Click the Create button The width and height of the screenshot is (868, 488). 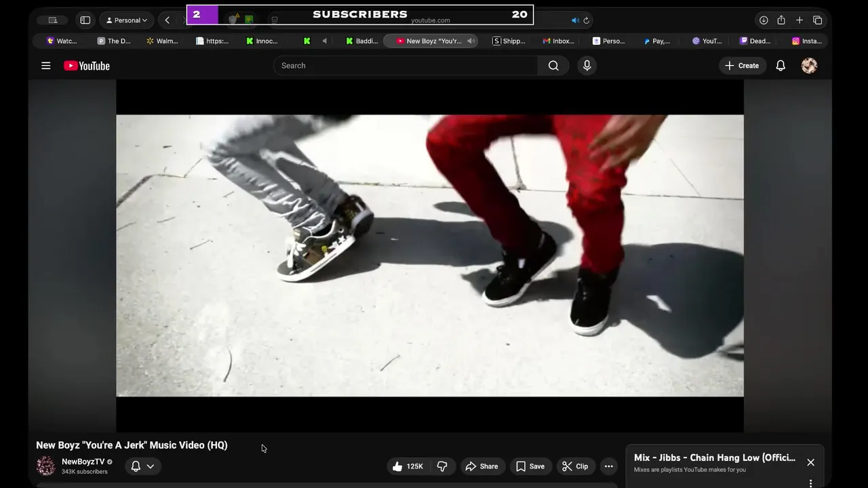pyautogui.click(x=742, y=66)
